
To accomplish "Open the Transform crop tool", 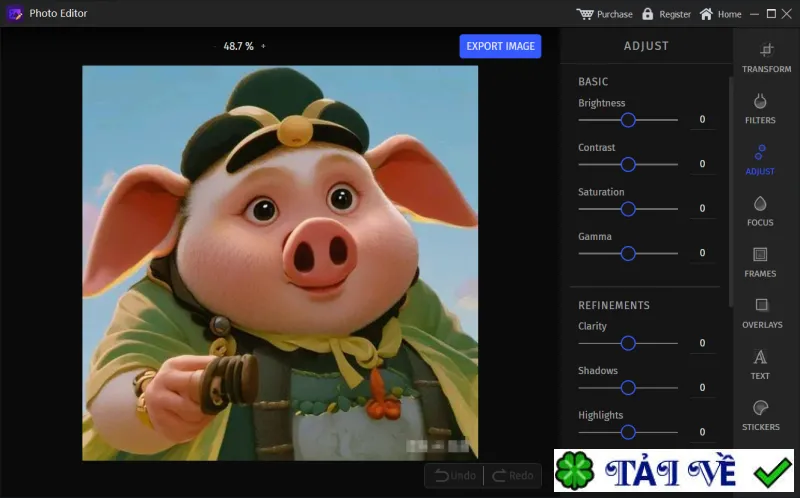I will (x=766, y=58).
